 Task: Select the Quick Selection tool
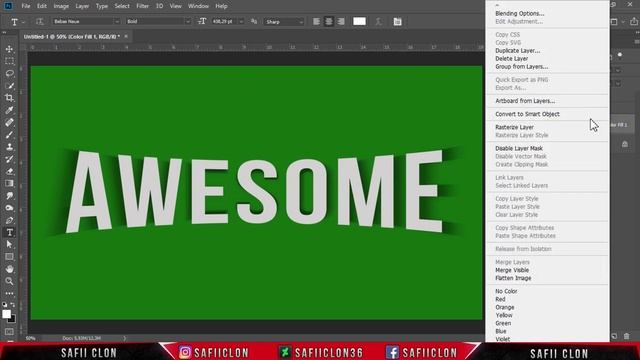(x=9, y=86)
